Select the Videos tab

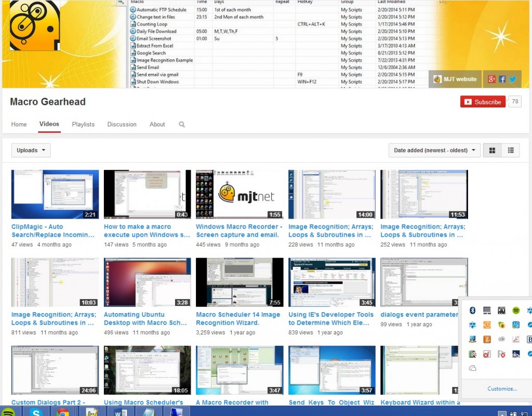click(x=49, y=124)
